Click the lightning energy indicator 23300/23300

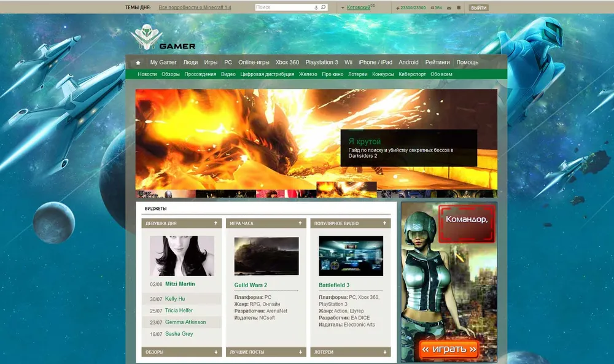pyautogui.click(x=411, y=8)
